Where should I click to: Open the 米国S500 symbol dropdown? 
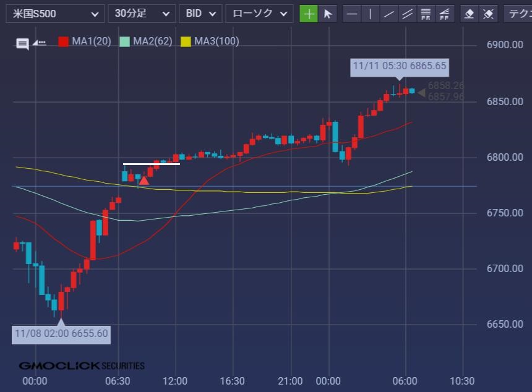point(54,14)
